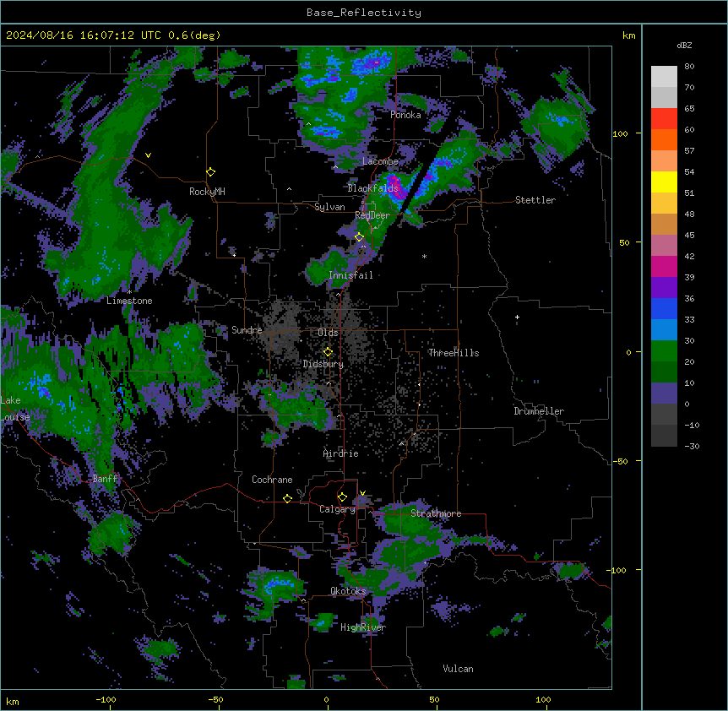Click the Stettler city label
The height and width of the screenshot is (711, 728).
click(535, 200)
